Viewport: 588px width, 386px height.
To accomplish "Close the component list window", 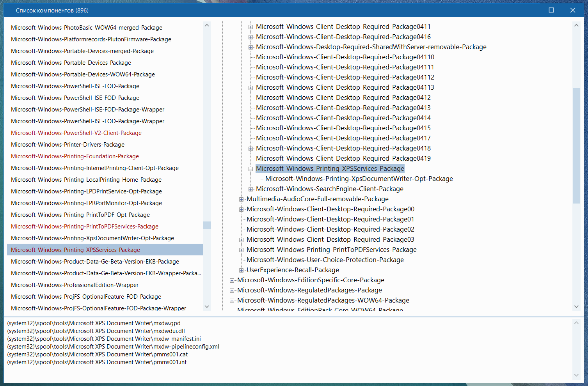I will [573, 10].
